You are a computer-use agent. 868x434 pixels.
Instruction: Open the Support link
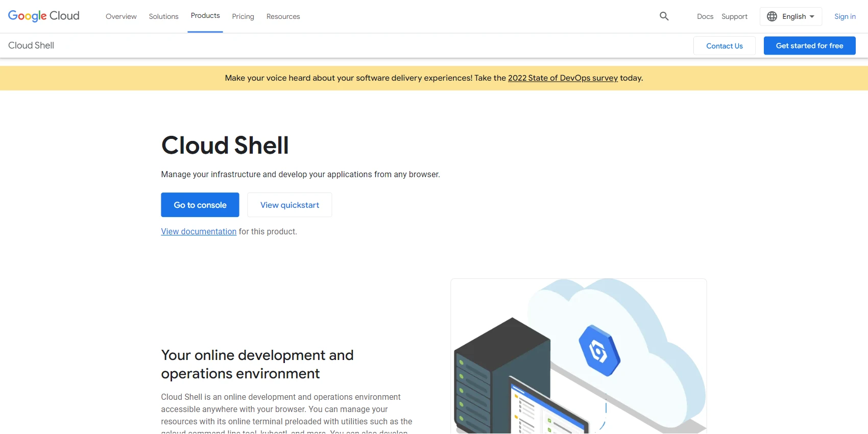click(x=734, y=16)
